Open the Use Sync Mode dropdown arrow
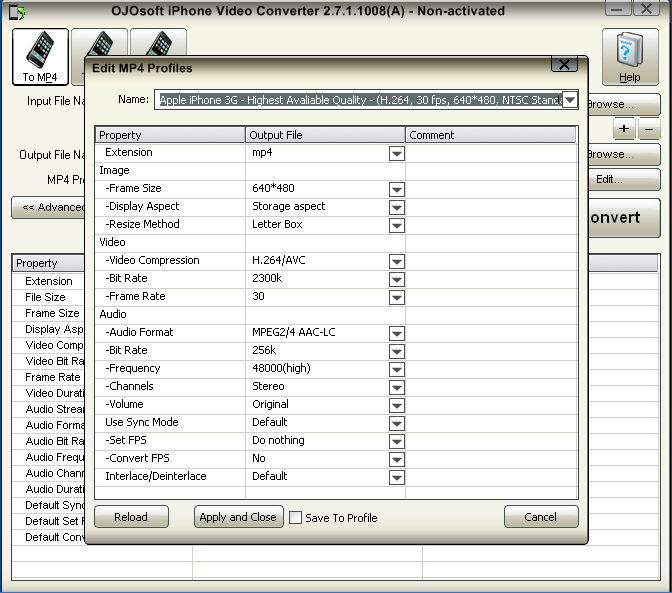Screen dimensions: 672x593 (x=397, y=423)
